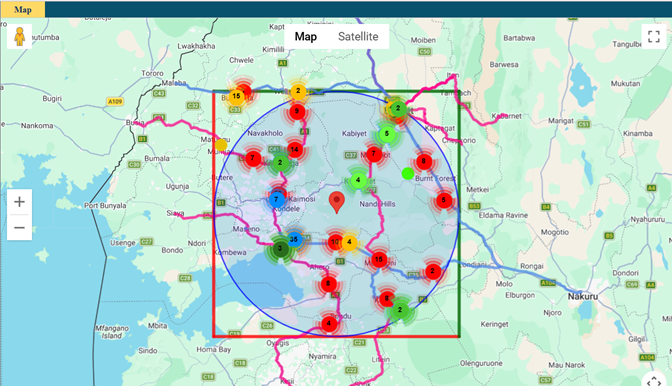This screenshot has height=386, width=672.
Task: Click the Elburgon place label
Action: coord(520,295)
